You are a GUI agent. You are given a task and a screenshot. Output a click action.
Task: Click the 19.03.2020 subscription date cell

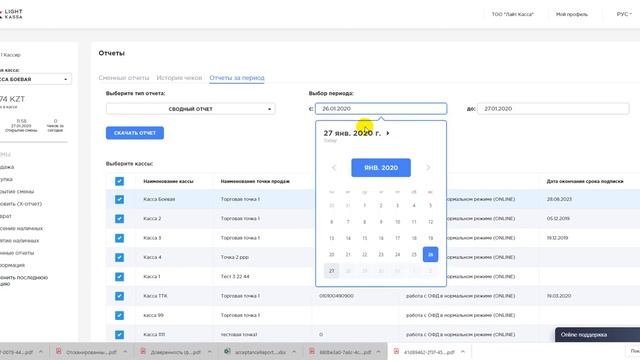pos(559,296)
